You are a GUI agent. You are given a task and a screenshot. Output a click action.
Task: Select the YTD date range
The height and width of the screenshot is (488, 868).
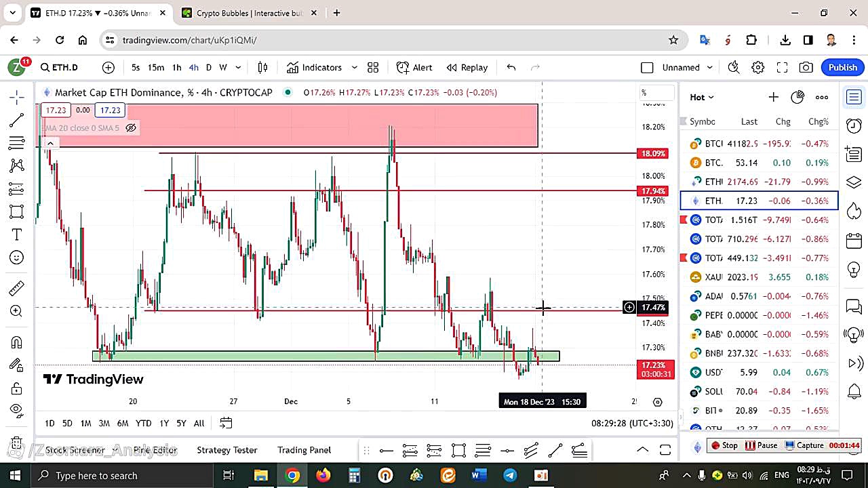click(143, 423)
